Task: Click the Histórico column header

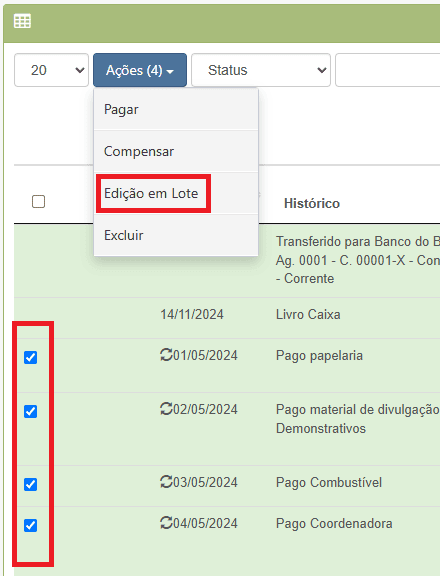Action: [x=312, y=203]
